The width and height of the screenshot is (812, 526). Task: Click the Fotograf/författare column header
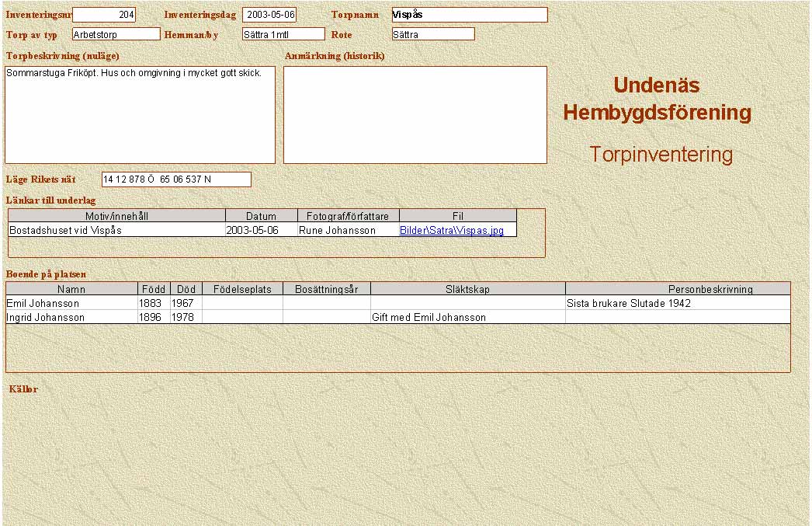point(348,216)
